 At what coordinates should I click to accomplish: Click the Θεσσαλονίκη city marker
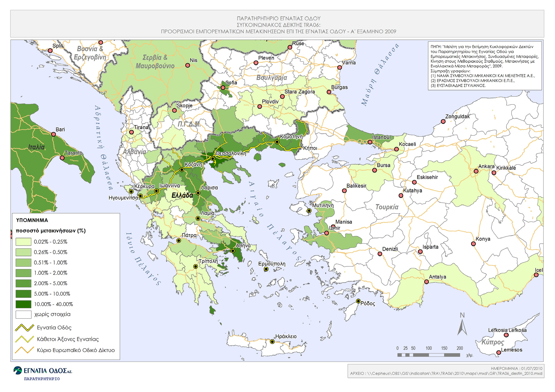[x=213, y=159]
